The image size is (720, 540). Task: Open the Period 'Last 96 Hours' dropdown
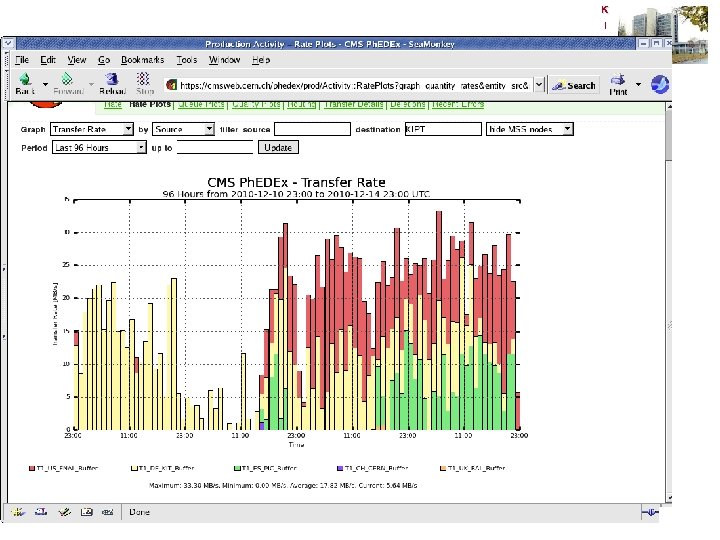pos(99,147)
